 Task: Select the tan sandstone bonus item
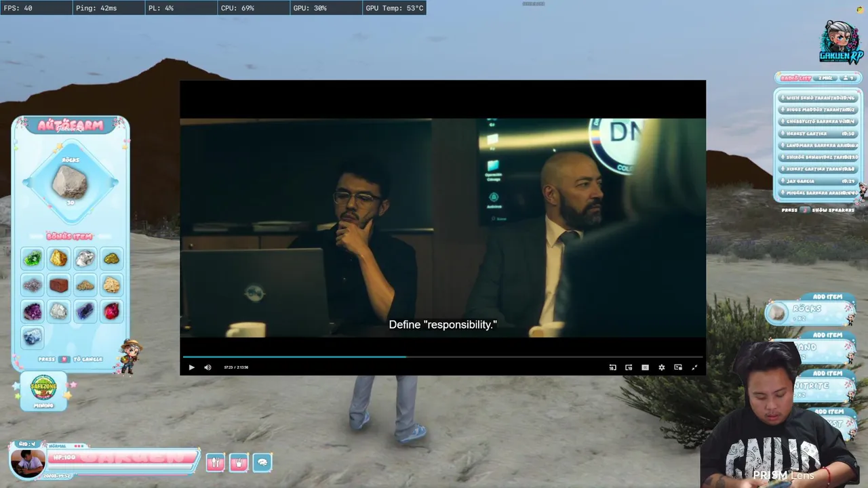111,285
